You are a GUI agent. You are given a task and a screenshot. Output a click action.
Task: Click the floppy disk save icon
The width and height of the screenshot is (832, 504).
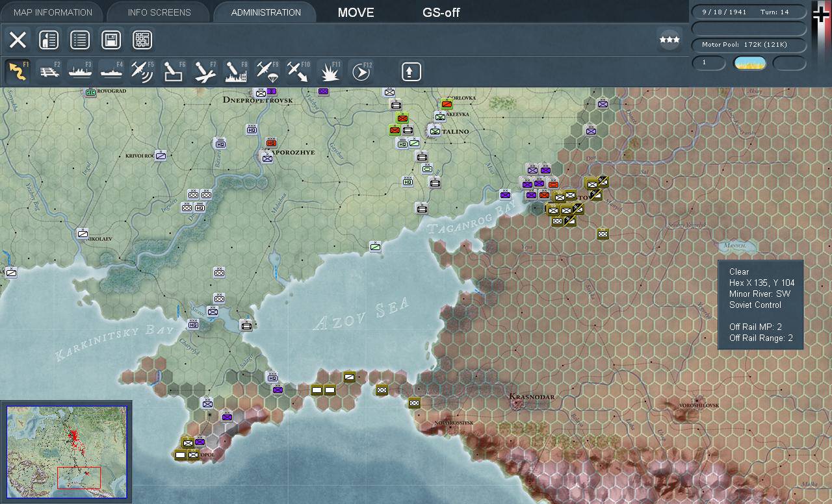coord(111,40)
